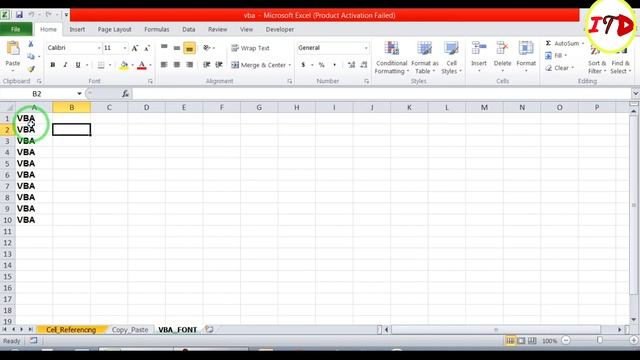Open the Copy_Paste sheet tab
This screenshot has height=360, width=640.
pyautogui.click(x=130, y=329)
